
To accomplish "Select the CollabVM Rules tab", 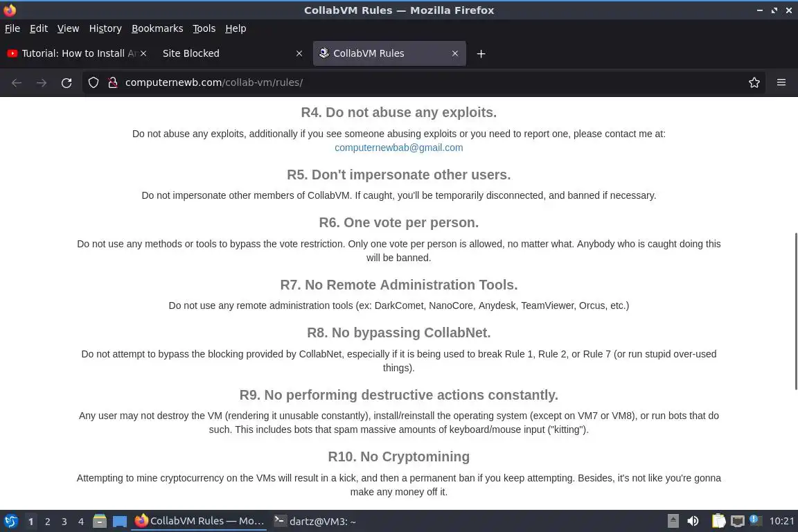I will coord(389,53).
